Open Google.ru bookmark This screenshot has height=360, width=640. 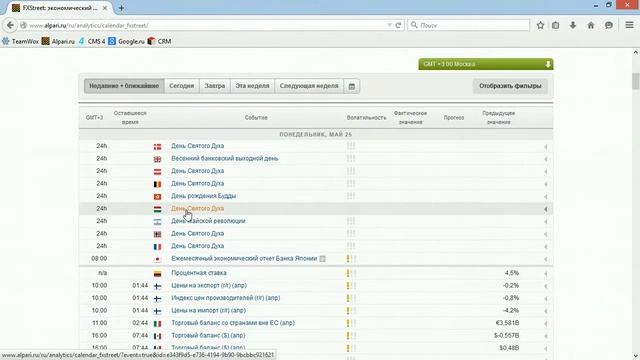pos(127,41)
